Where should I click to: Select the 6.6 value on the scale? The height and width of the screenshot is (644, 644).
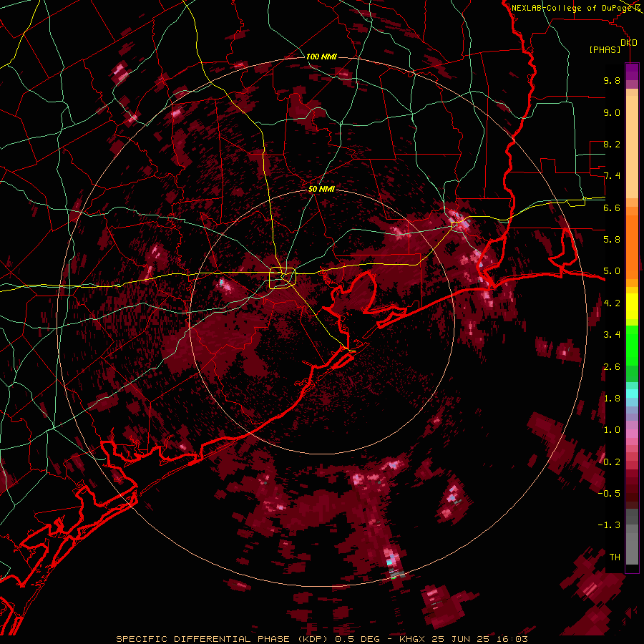pos(612,208)
